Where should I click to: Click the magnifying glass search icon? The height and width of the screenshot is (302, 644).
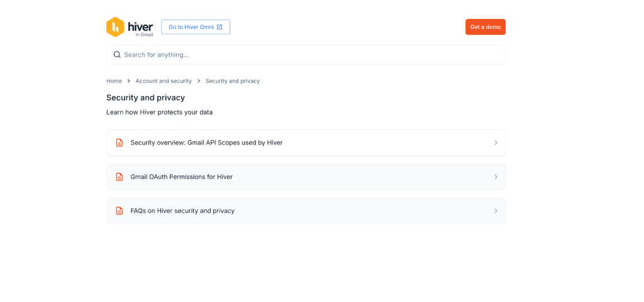[x=117, y=55]
